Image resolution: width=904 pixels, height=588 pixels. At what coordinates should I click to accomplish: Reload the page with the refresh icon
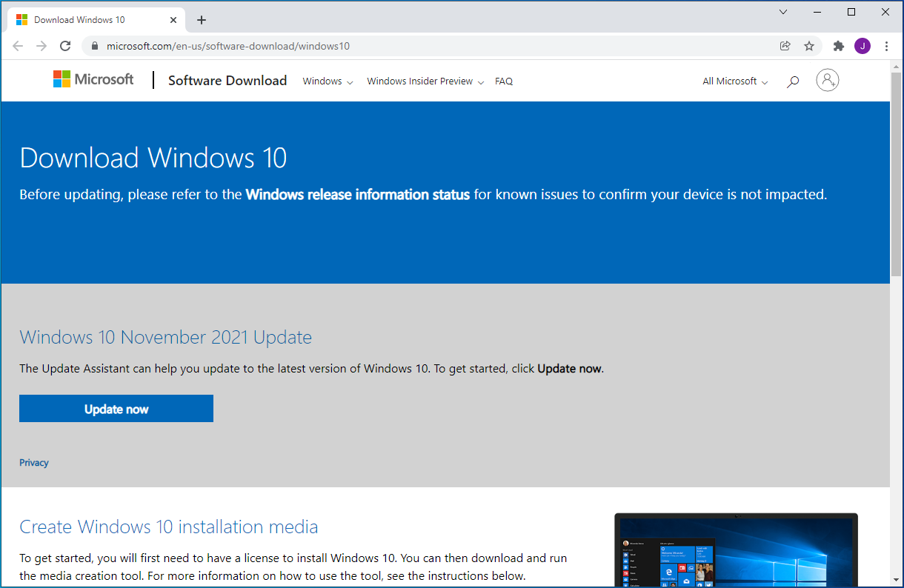(x=65, y=46)
